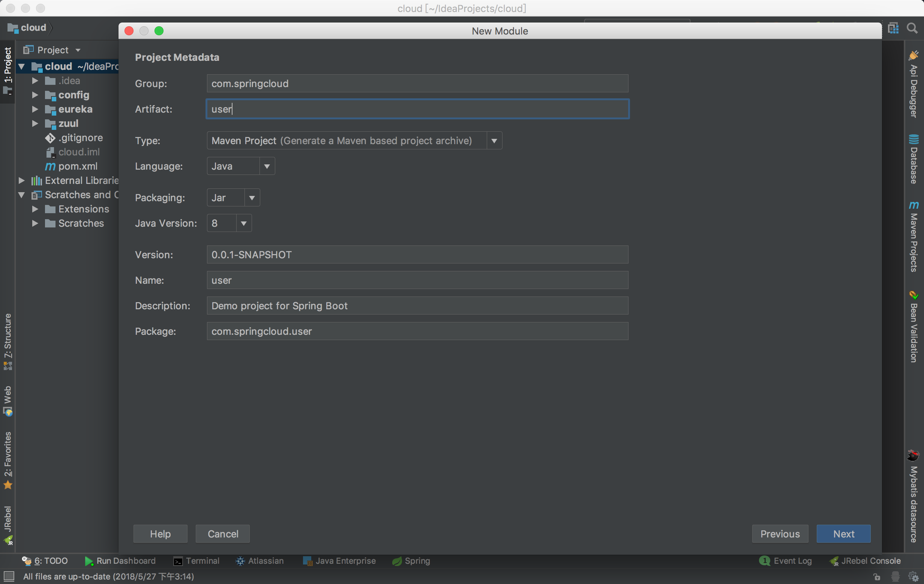Open the Type Maven Project dropdown
The image size is (924, 584).
pos(494,141)
